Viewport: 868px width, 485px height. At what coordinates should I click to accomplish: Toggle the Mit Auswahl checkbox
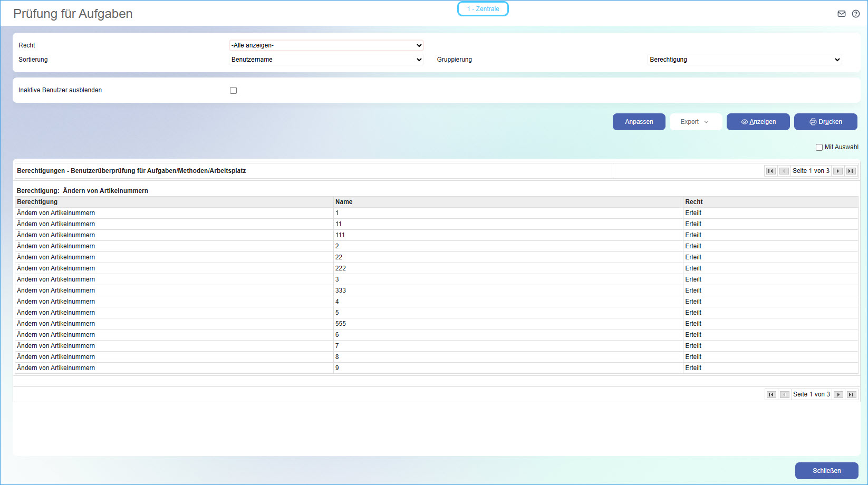[819, 148]
